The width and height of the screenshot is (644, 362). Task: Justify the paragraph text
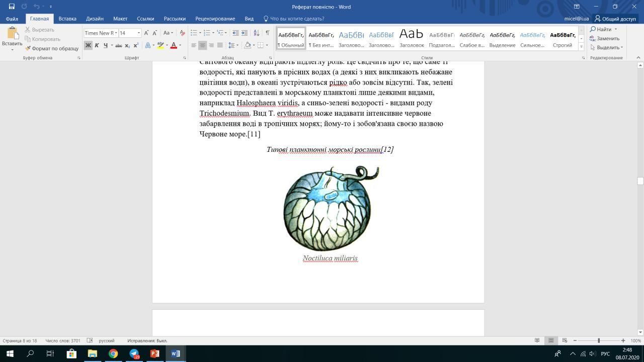(220, 45)
